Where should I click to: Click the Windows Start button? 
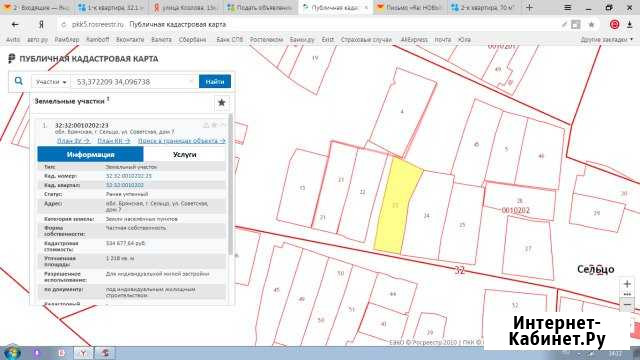[x=12, y=352]
